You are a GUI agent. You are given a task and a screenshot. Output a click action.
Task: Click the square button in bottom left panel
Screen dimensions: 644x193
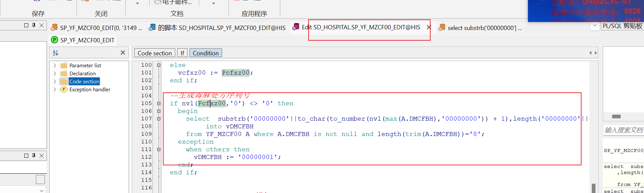40,180
